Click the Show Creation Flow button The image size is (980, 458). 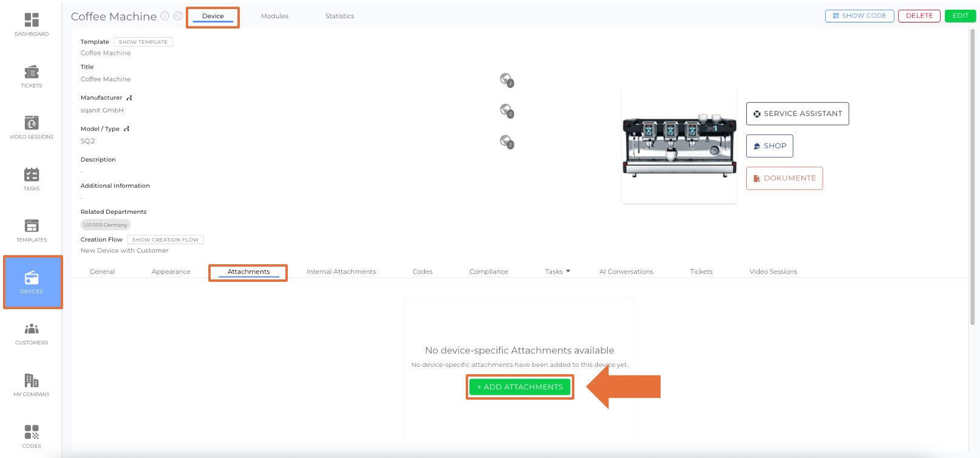tap(165, 240)
